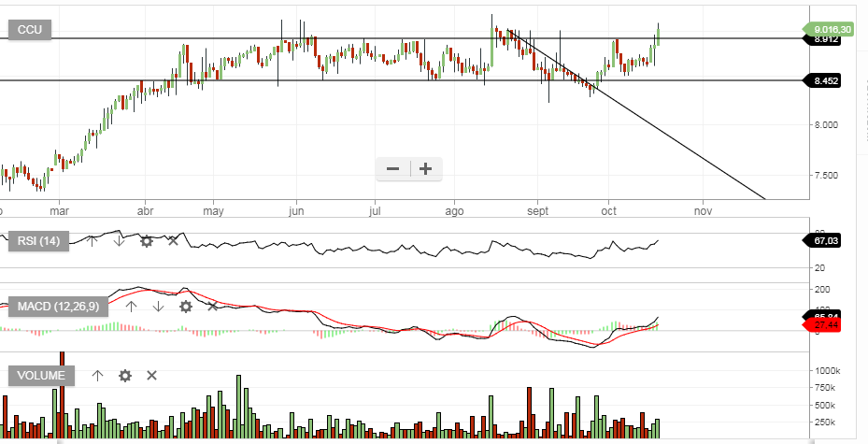Click the 500k volume axis label
The height and width of the screenshot is (444, 868).
point(825,406)
